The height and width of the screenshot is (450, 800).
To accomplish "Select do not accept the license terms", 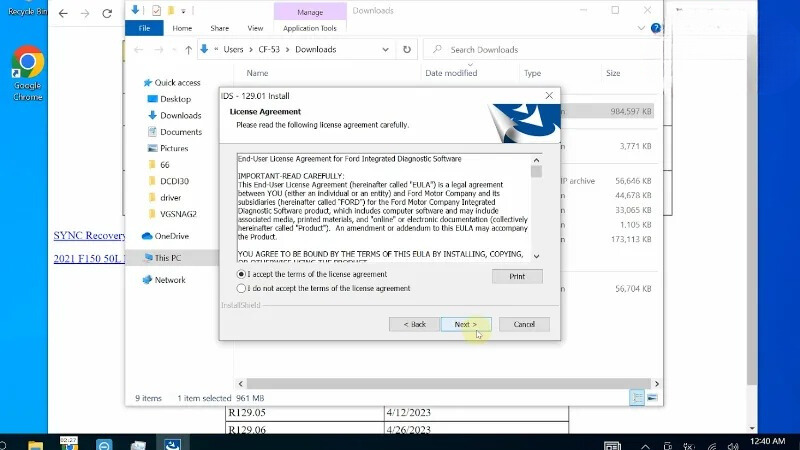I will (x=241, y=288).
